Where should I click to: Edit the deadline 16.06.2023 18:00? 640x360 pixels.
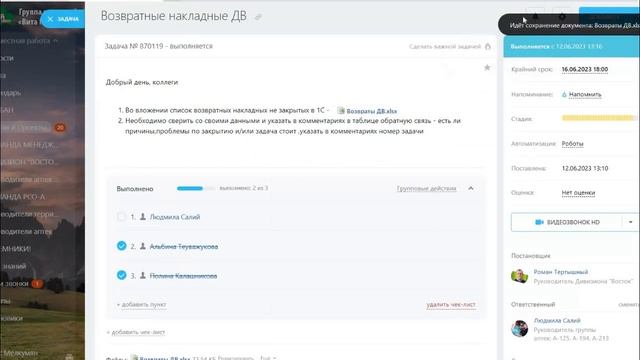pos(584,69)
